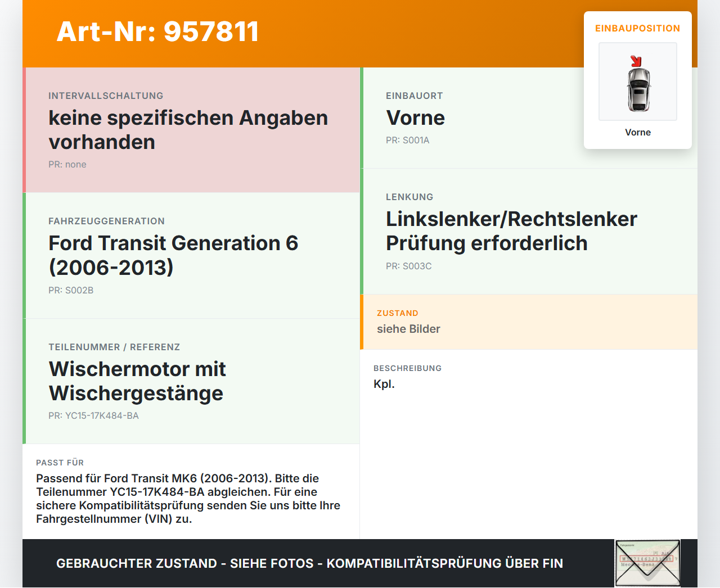Click the Vorne caption under the car image
Viewport: 720px width, 588px height.
click(638, 133)
